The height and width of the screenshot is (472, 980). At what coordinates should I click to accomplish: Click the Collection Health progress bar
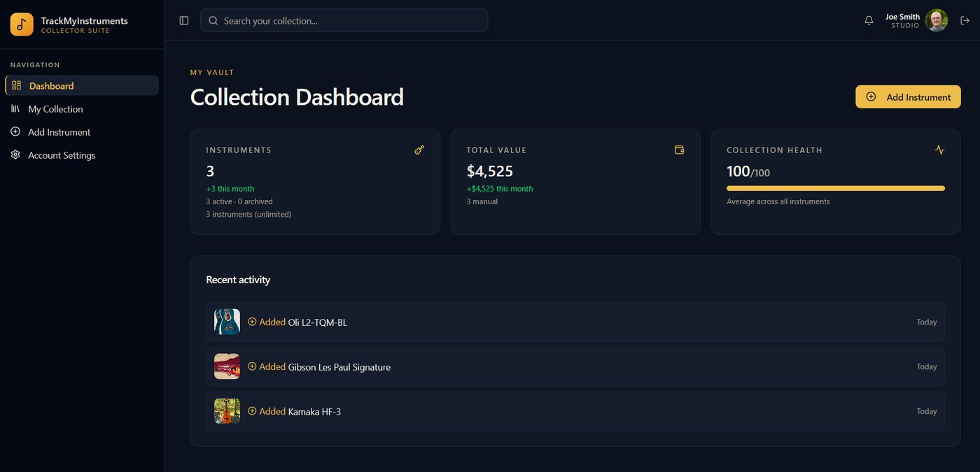click(x=836, y=188)
